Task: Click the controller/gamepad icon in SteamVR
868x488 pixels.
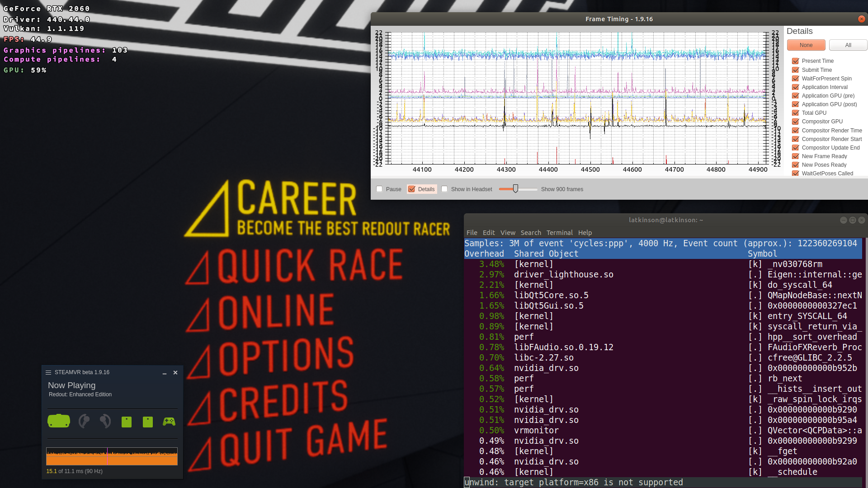Action: click(x=169, y=421)
